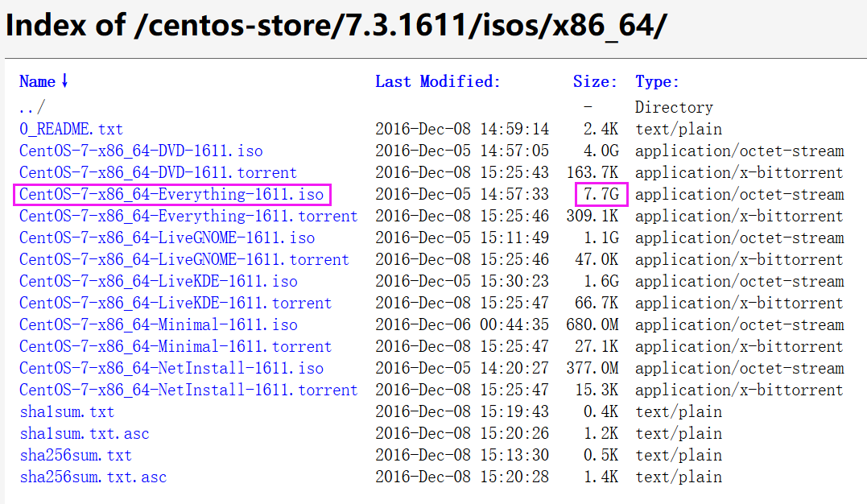This screenshot has width=867, height=504.
Task: Download CentOS-7-x86_64-LiveGNOME-1611.torrent
Action: pyautogui.click(x=184, y=259)
